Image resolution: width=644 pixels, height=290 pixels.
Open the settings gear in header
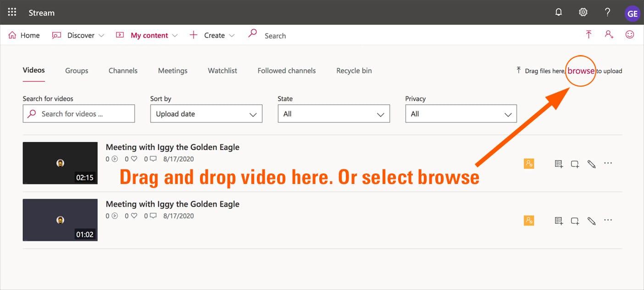pos(583,12)
